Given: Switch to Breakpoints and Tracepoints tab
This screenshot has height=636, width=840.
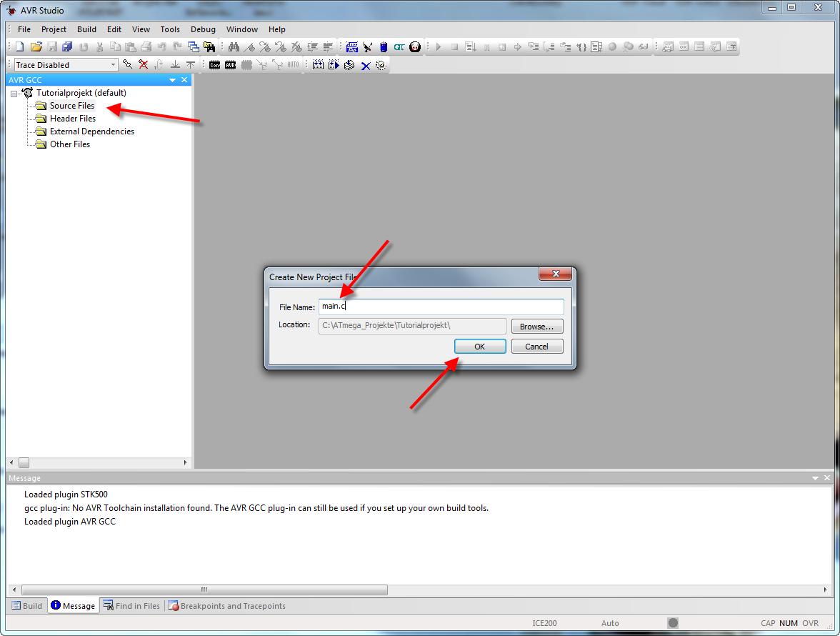Looking at the screenshot, I should (x=227, y=606).
